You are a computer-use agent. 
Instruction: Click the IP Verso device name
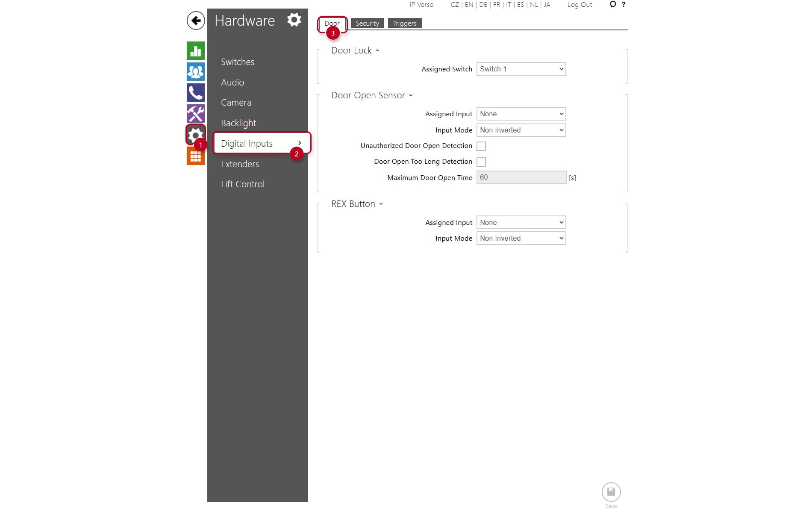click(421, 5)
